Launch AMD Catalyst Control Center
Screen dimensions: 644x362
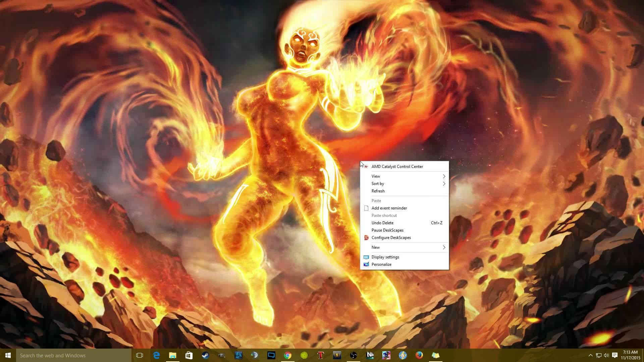click(397, 166)
